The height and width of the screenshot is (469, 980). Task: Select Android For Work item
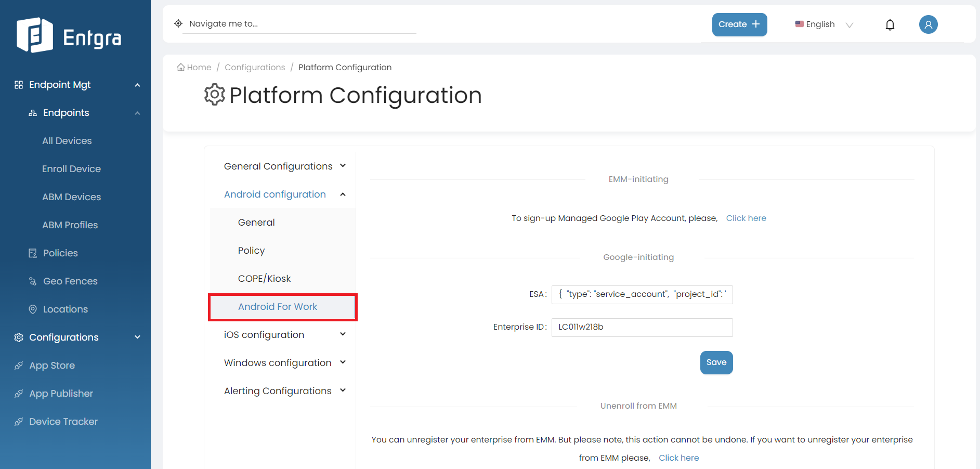[x=283, y=307]
